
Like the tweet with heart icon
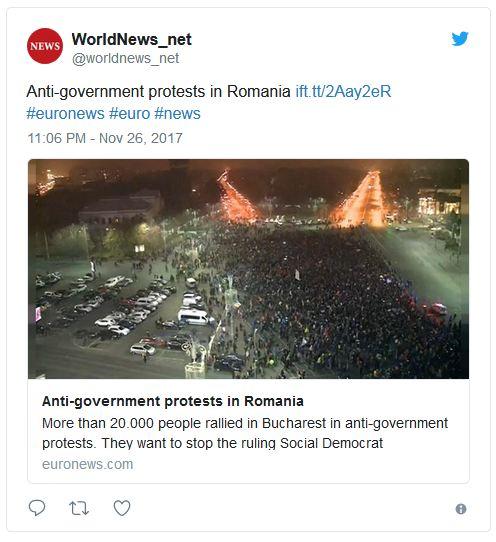[x=122, y=508]
